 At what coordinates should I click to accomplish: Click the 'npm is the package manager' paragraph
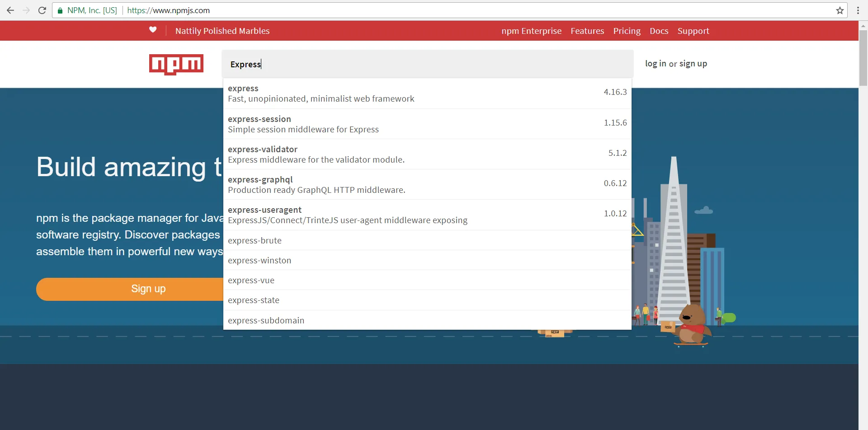coord(130,235)
